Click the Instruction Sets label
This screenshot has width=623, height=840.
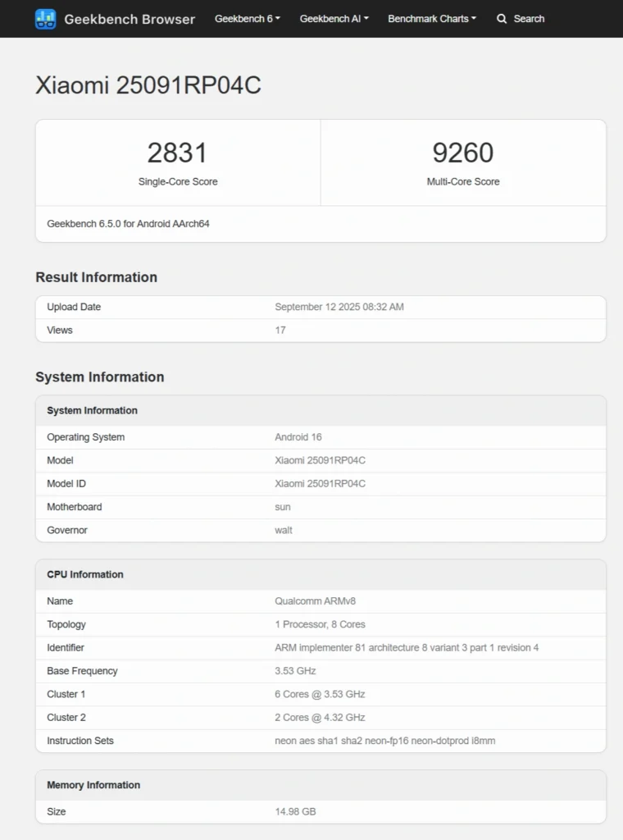point(80,741)
